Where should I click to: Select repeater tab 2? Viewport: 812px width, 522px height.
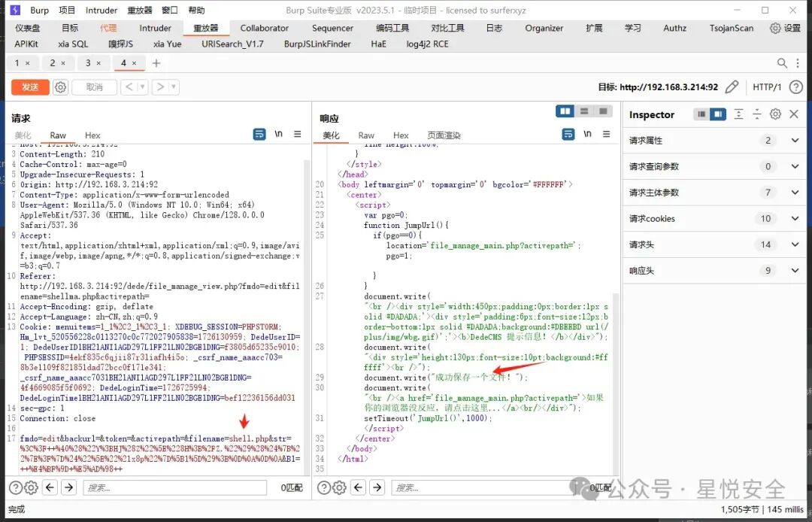point(53,63)
